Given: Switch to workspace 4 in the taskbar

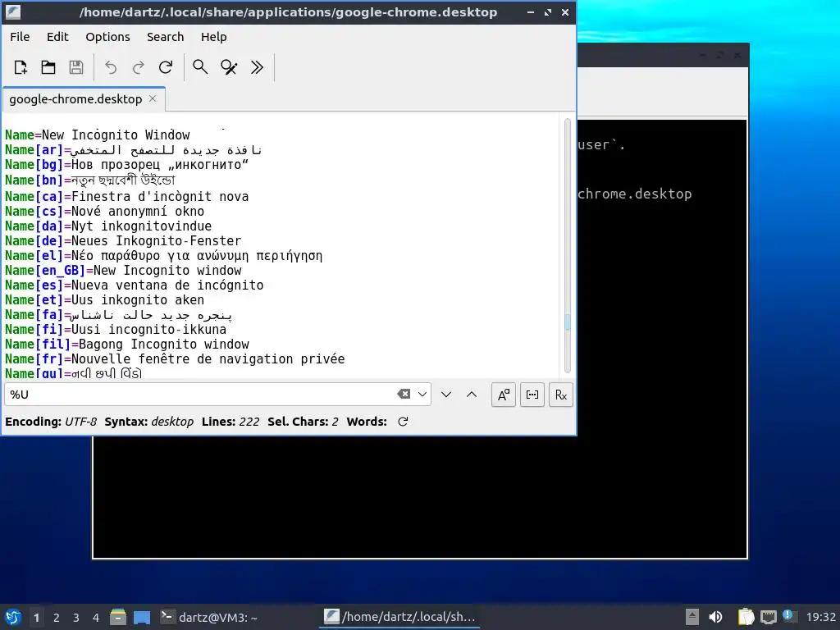Looking at the screenshot, I should click(96, 618).
